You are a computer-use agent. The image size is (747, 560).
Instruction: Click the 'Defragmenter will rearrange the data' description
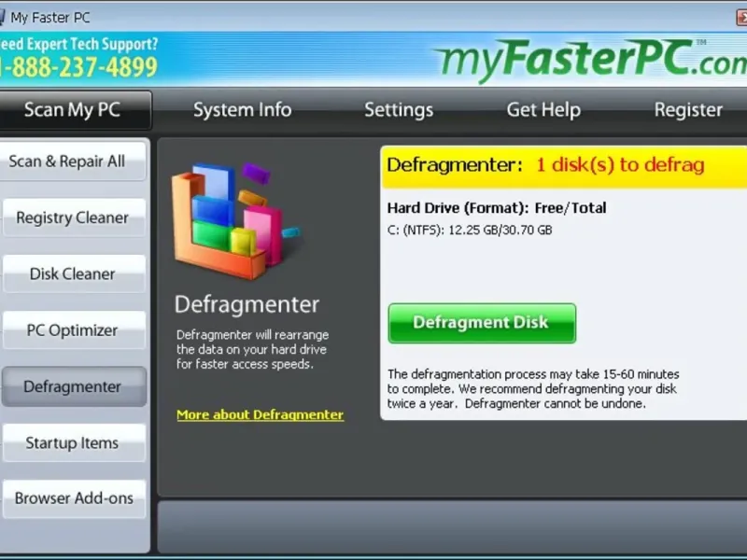[x=252, y=349]
